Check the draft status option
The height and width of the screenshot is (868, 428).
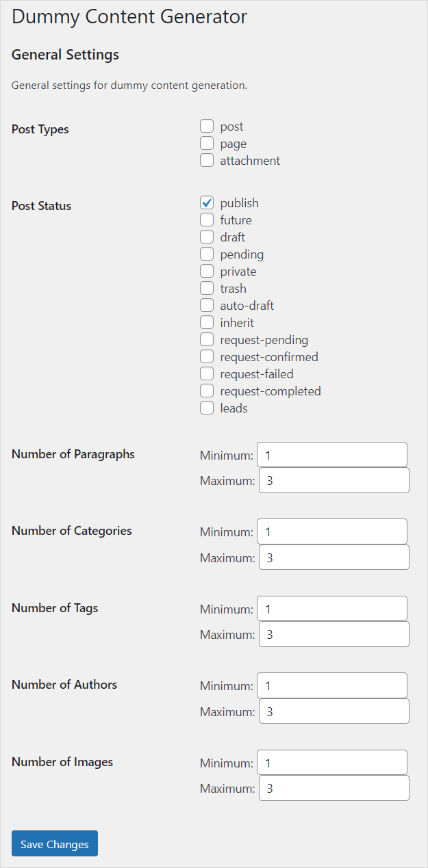tap(207, 237)
